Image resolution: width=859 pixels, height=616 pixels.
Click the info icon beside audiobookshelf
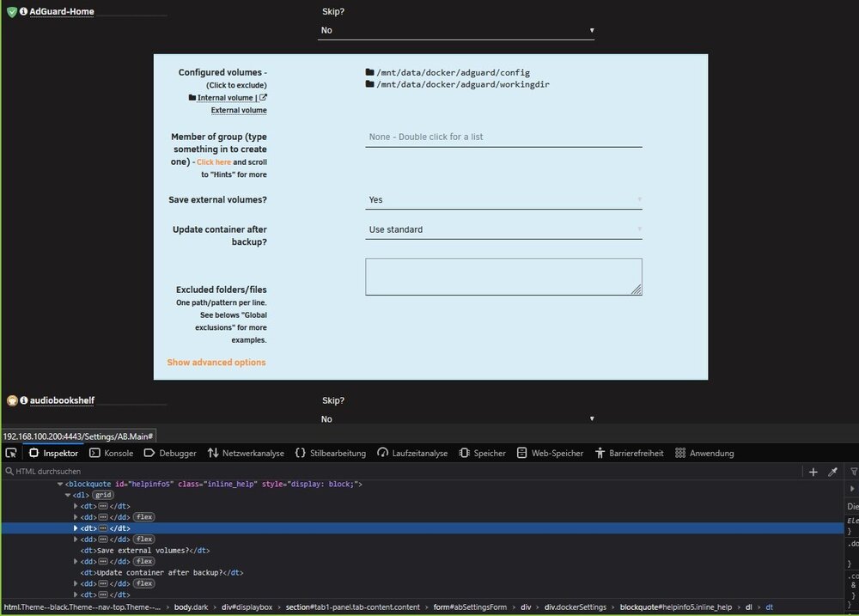23,400
